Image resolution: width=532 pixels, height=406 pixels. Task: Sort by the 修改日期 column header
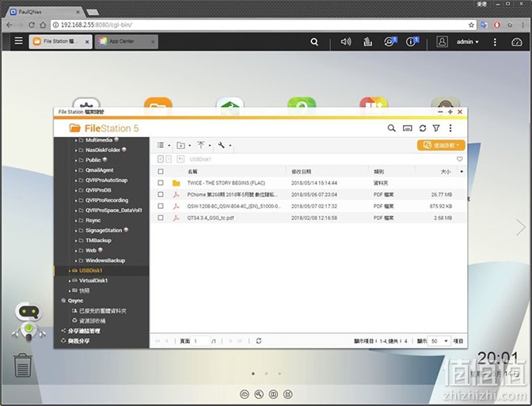click(x=301, y=172)
